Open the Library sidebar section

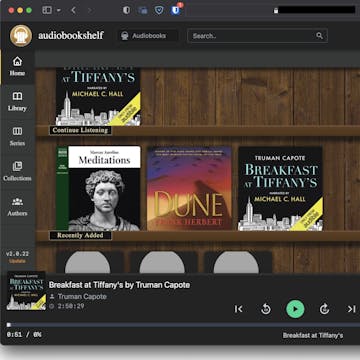coord(17,102)
